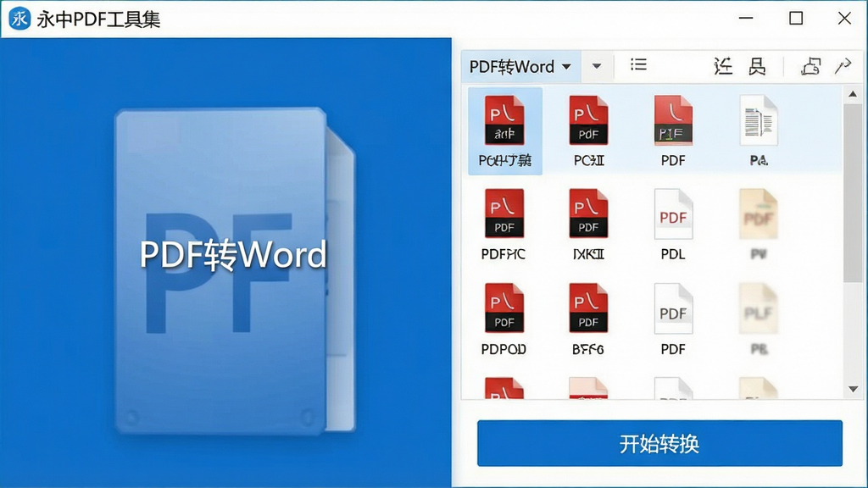868x488 pixels.
Task: Select the file labeled IXKII
Action: [588, 225]
